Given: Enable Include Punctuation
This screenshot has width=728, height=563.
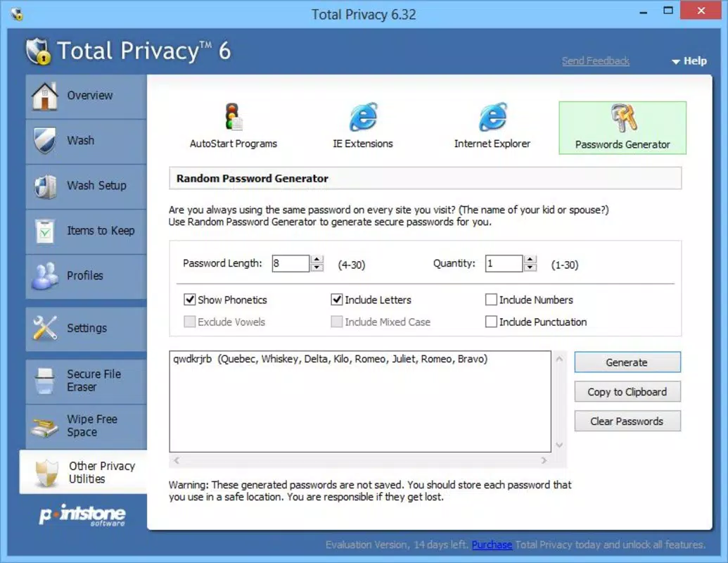Looking at the screenshot, I should (x=491, y=322).
